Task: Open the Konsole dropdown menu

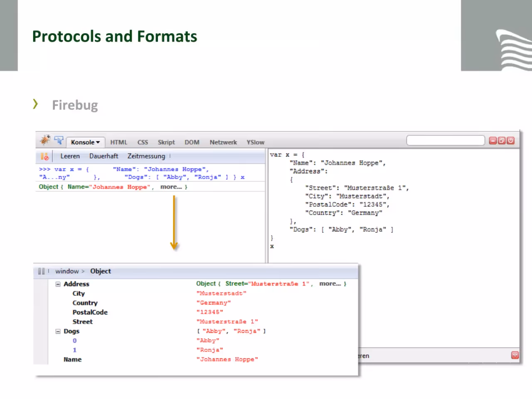Action: click(x=85, y=142)
